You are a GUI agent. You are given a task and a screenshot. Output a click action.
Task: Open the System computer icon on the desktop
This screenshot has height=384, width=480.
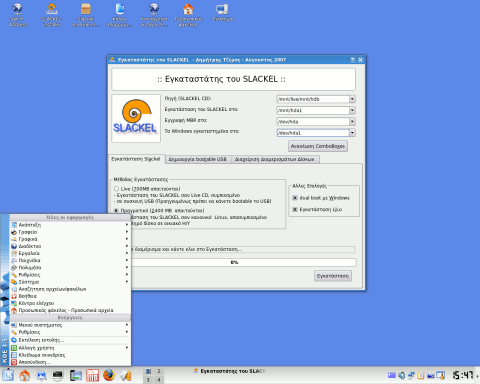tap(222, 13)
